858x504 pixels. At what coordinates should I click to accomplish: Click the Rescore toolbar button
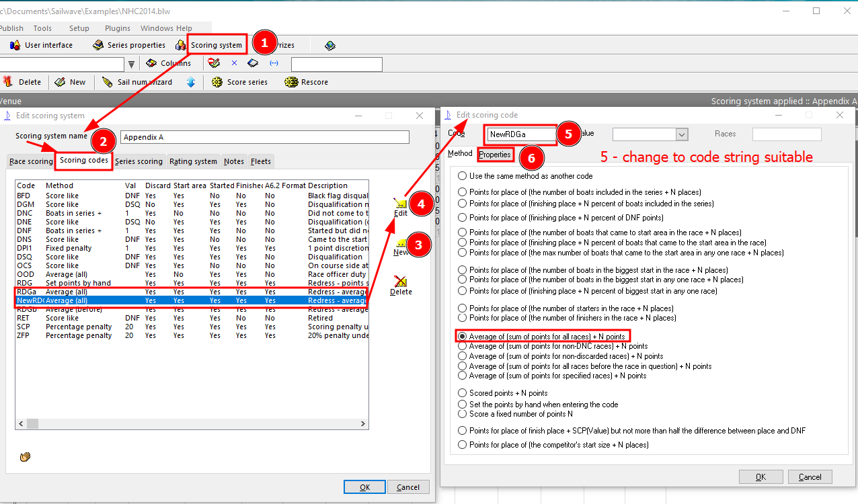tap(307, 82)
